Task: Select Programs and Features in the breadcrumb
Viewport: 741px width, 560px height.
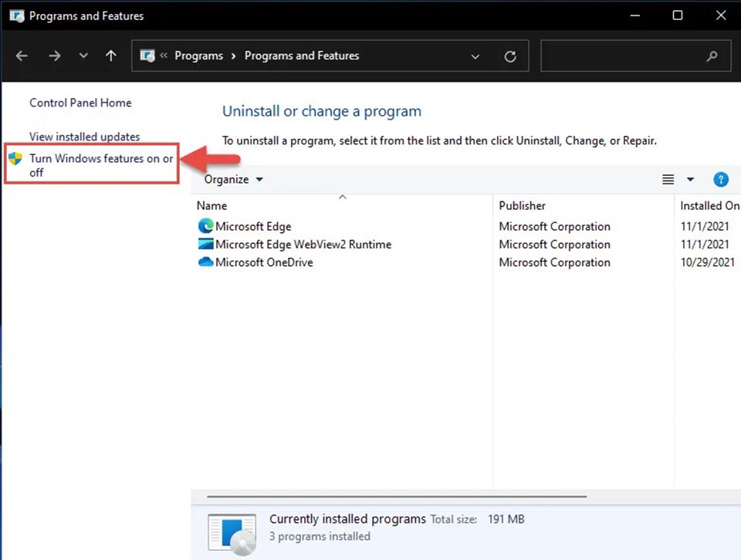Action: (x=301, y=56)
